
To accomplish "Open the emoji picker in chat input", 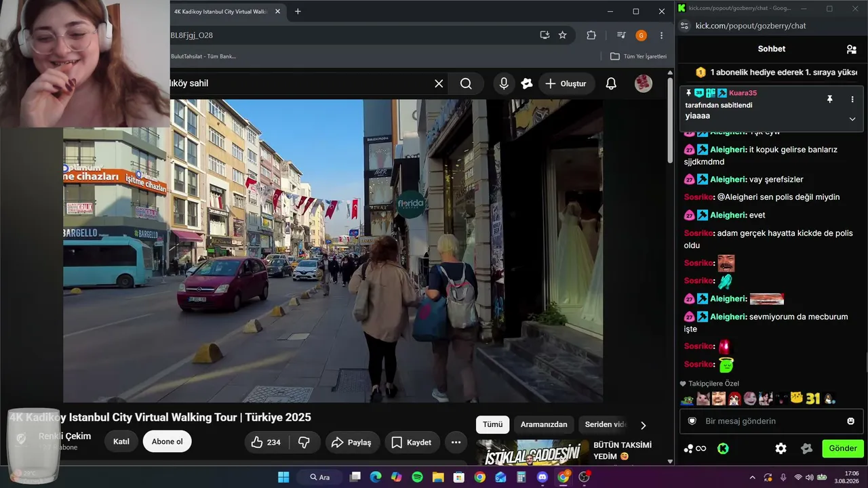I will (850, 421).
